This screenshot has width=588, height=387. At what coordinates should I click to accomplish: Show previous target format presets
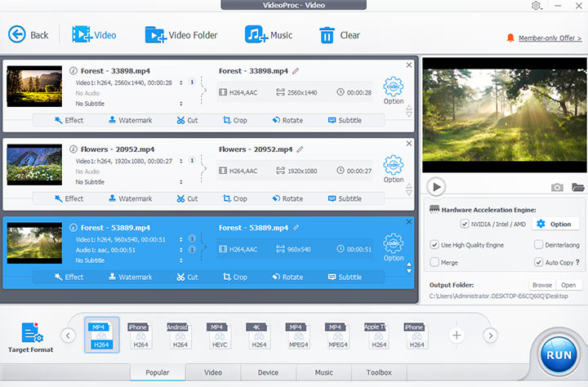69,336
